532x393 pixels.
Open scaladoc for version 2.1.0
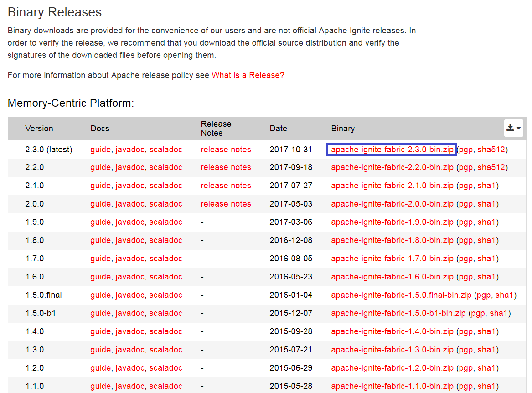click(x=165, y=186)
